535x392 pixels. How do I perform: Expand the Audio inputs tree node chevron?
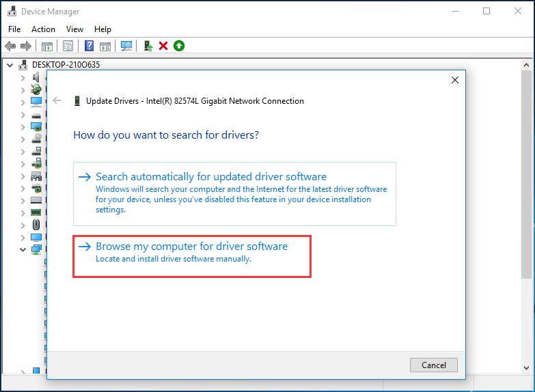click(x=23, y=78)
